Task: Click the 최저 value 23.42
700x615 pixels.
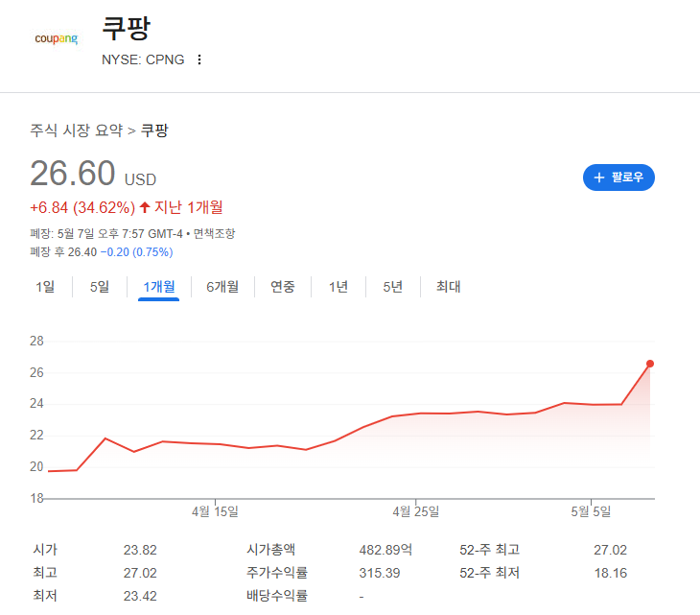Action: point(140,596)
